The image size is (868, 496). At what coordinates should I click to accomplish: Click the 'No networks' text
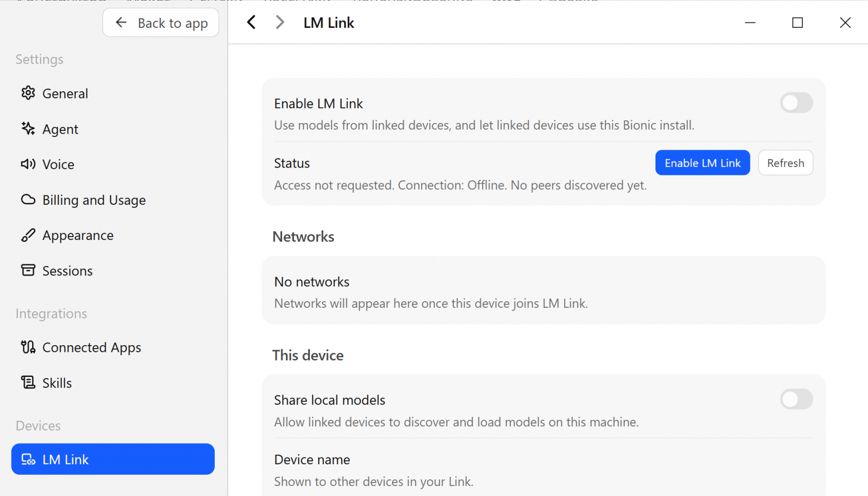click(x=312, y=282)
